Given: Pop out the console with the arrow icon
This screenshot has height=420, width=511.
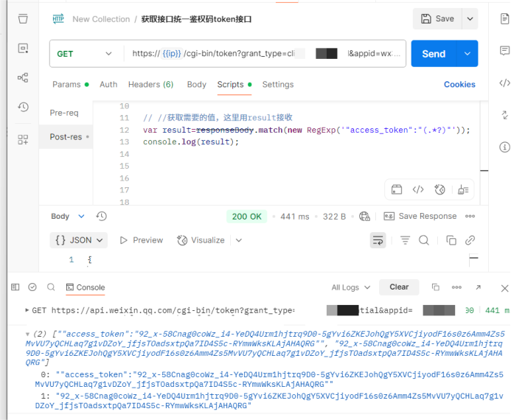Looking at the screenshot, I should tap(478, 287).
